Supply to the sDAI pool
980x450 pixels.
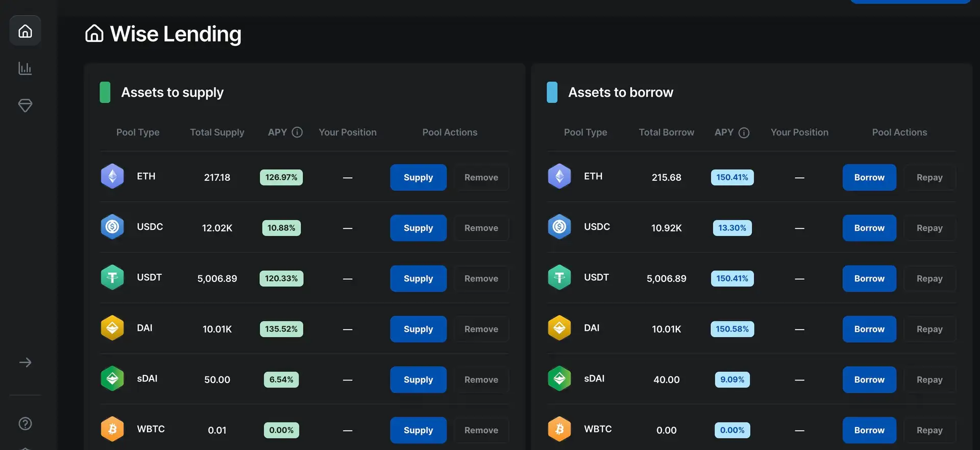coord(418,380)
